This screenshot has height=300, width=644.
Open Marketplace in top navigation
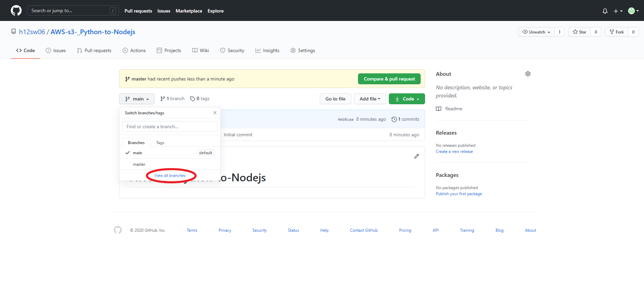[x=189, y=11]
